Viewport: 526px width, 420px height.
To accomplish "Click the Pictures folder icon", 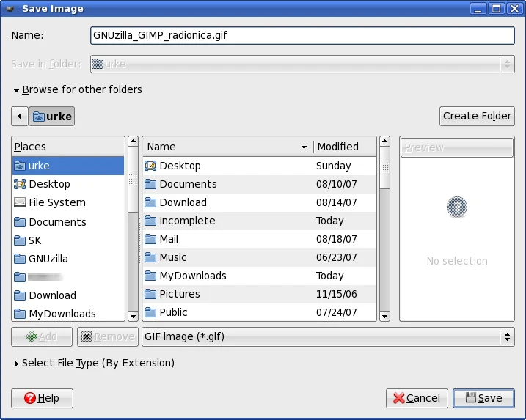I will [x=150, y=294].
